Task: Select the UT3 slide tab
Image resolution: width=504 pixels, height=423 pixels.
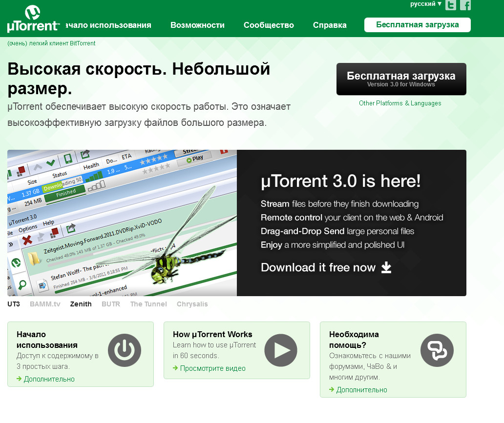Action: [14, 304]
